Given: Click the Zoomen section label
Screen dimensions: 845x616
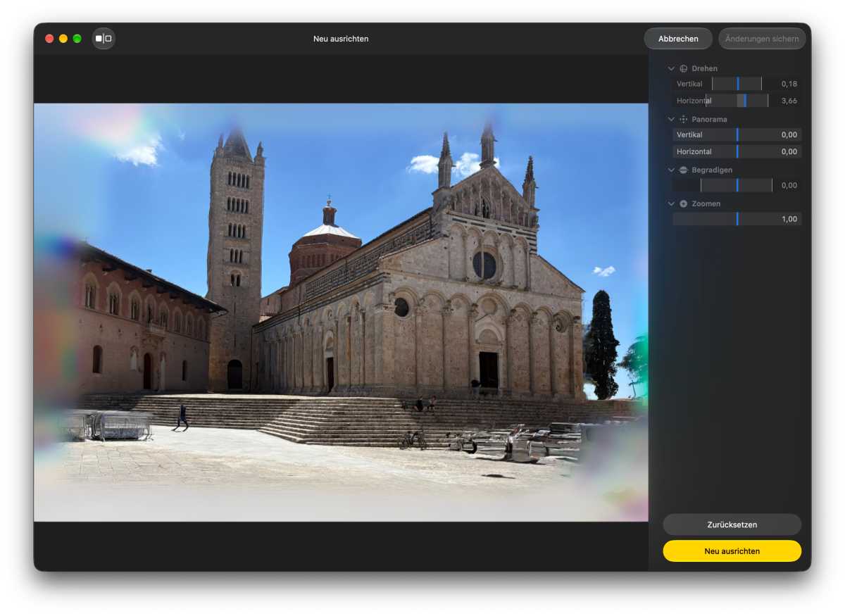Looking at the screenshot, I should pos(706,203).
